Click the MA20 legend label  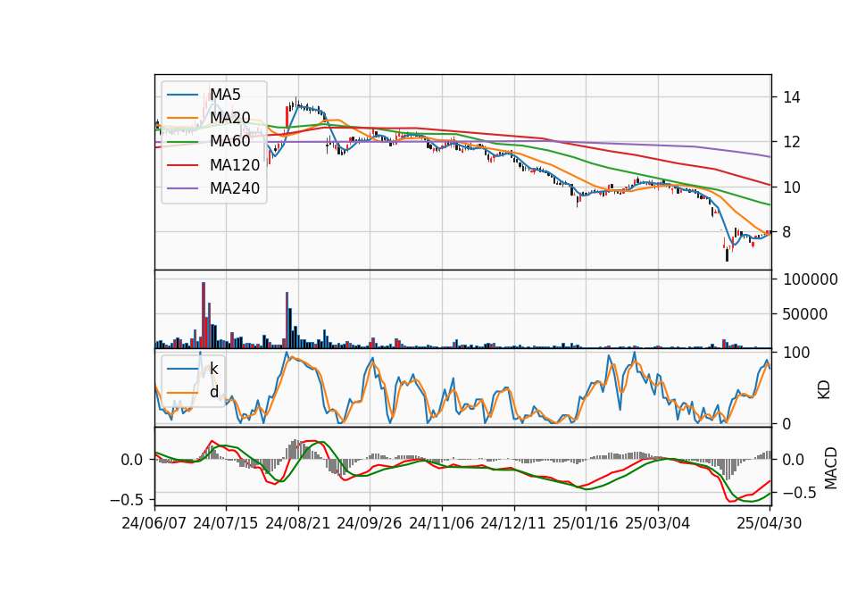(x=230, y=118)
